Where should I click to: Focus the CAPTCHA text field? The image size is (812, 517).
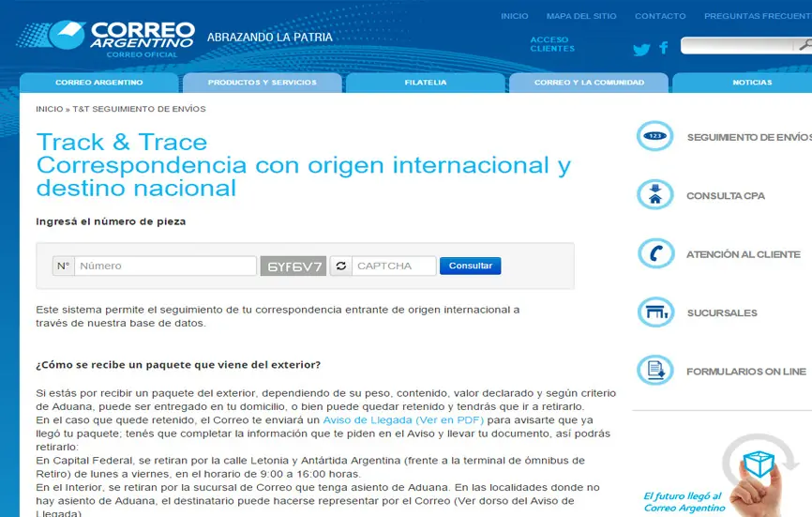pyautogui.click(x=394, y=266)
